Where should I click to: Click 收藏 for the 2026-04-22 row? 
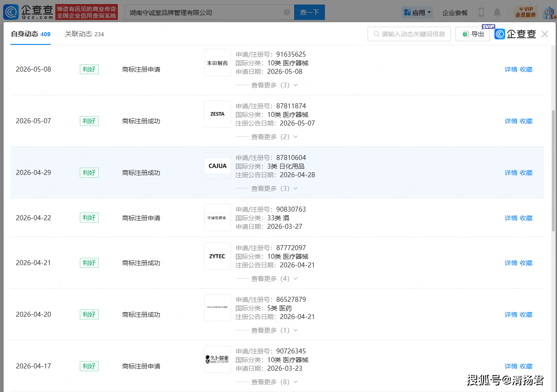[526, 218]
